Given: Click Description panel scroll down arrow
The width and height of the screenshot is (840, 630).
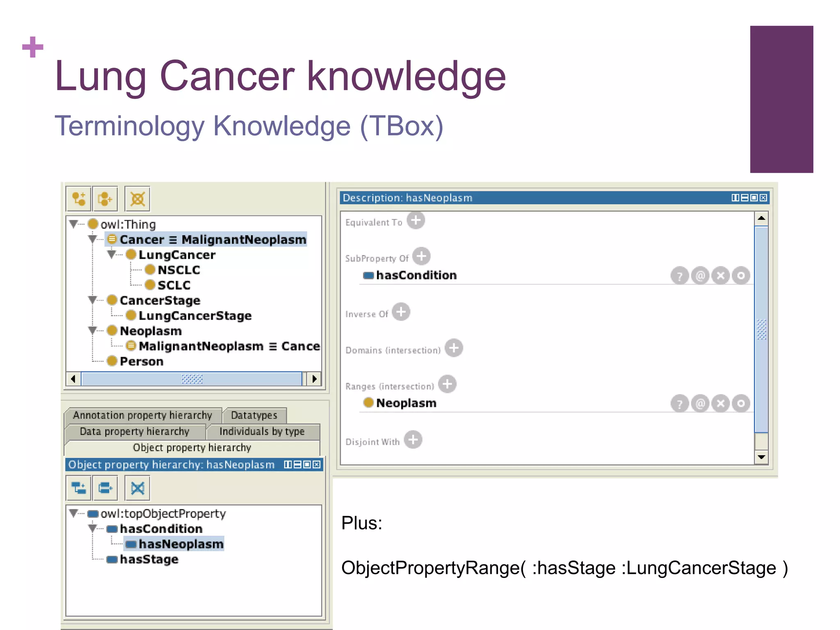Looking at the screenshot, I should (x=762, y=457).
